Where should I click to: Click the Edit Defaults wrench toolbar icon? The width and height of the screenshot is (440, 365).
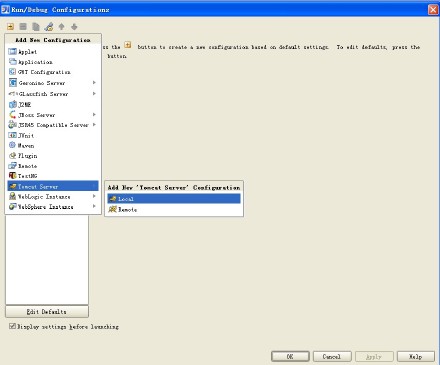coord(49,27)
